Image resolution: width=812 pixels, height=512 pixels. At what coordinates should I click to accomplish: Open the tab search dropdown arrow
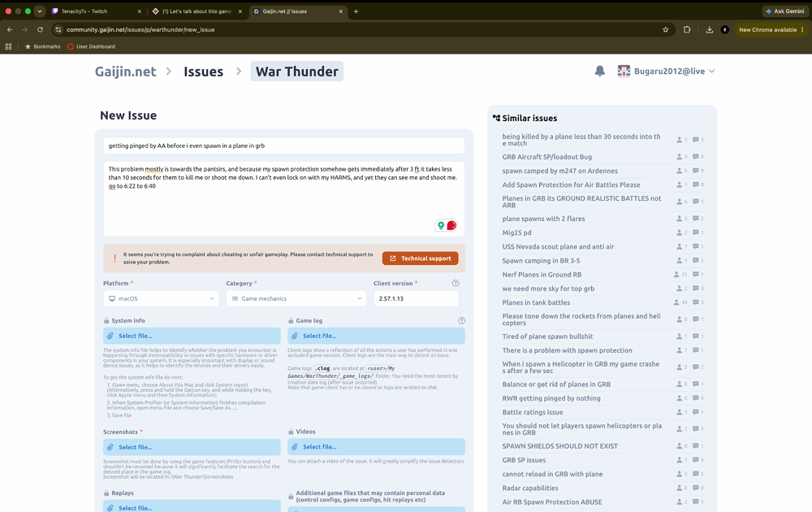coord(39,11)
